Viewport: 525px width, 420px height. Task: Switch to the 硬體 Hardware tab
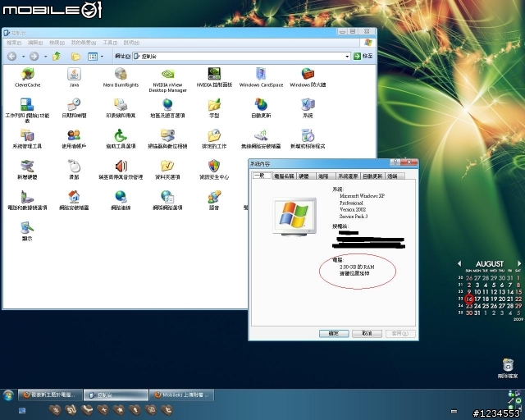point(306,176)
